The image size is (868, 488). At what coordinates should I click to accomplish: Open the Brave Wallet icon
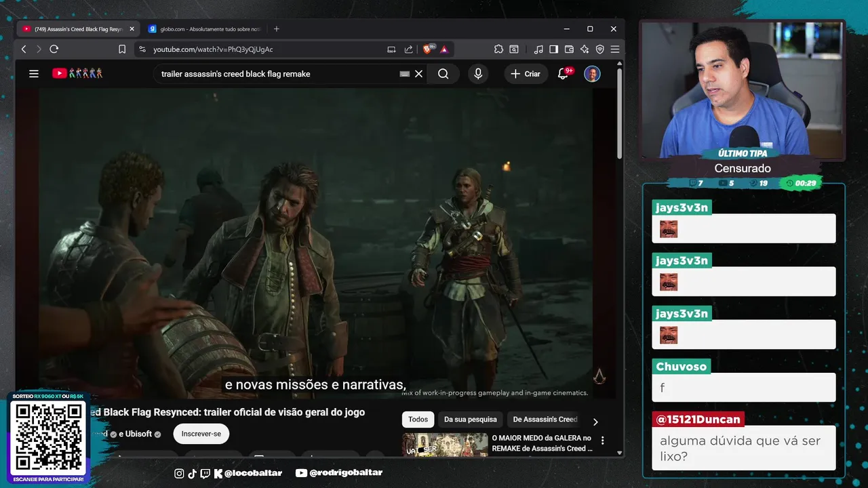[569, 49]
